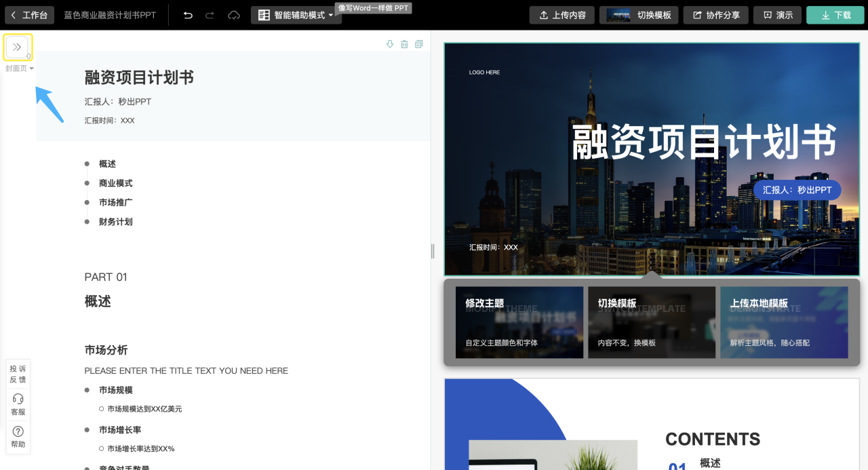The height and width of the screenshot is (470, 868).
Task: Click the 上传本地模板 card
Action: (784, 322)
